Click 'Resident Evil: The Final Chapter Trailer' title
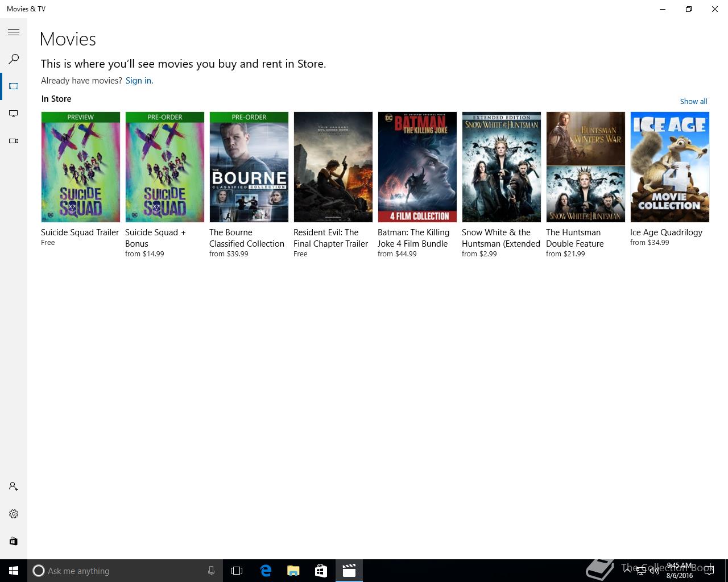The image size is (728, 582). tap(331, 238)
